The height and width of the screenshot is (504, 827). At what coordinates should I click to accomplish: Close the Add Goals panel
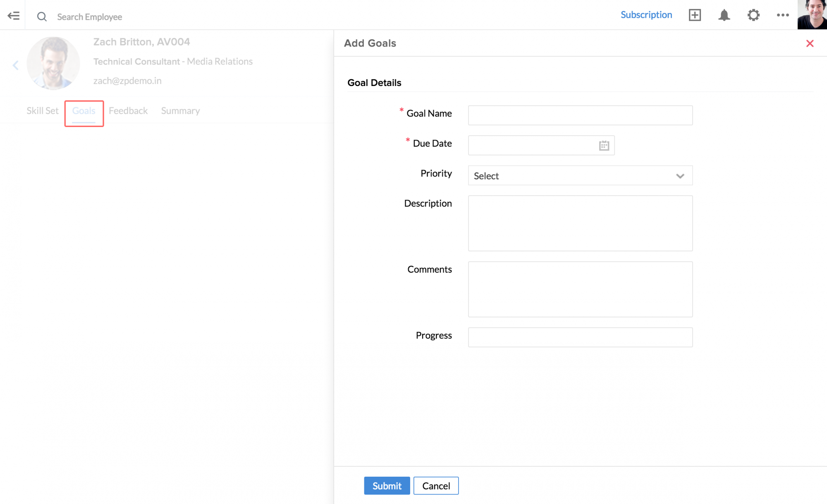810,43
